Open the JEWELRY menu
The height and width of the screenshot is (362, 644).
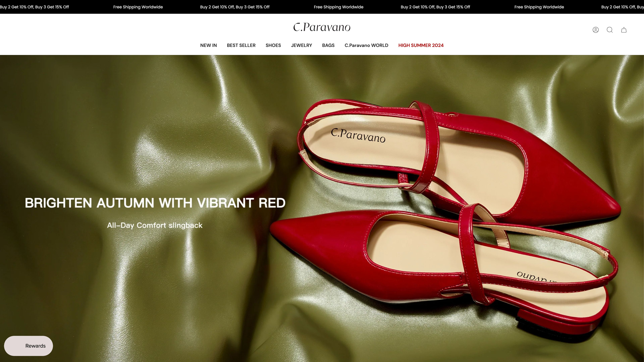click(x=302, y=45)
